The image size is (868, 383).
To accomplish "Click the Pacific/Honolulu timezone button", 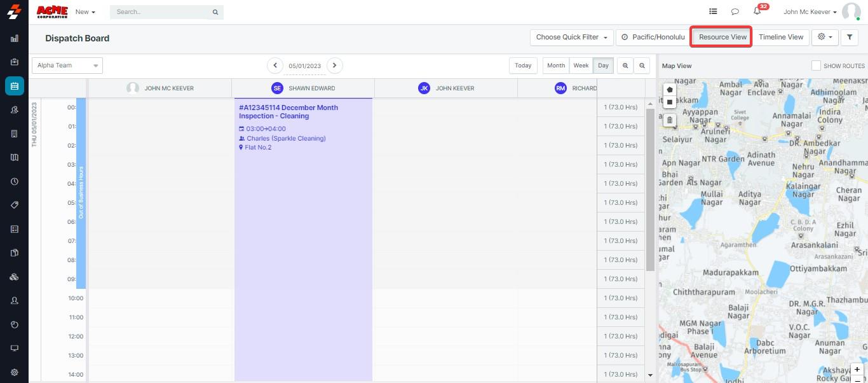I will pos(653,38).
